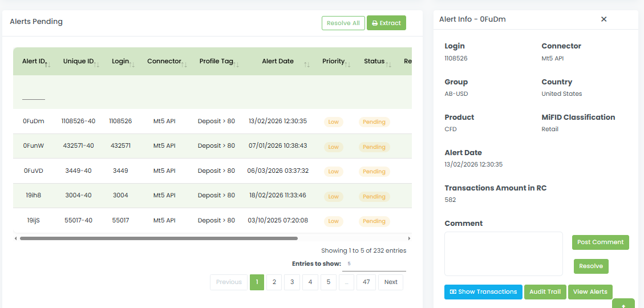Sort the Alert Date column

307,64
